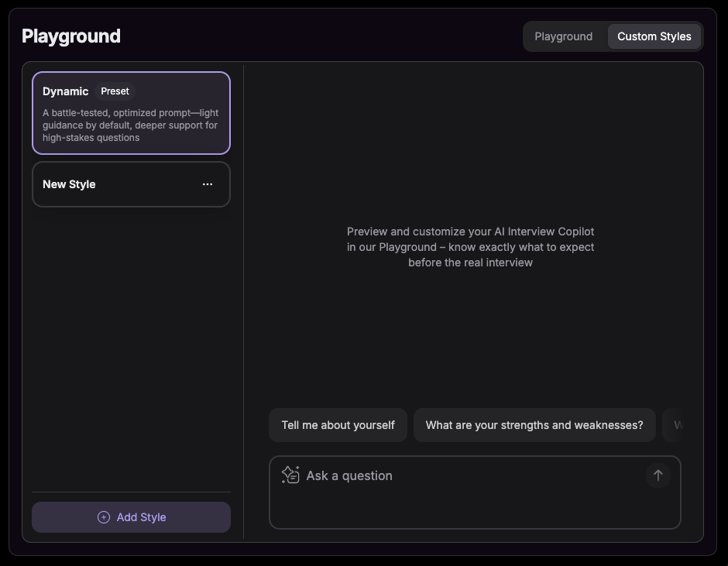Select the Dynamic preset style card
This screenshot has width=728, height=566.
click(x=131, y=112)
